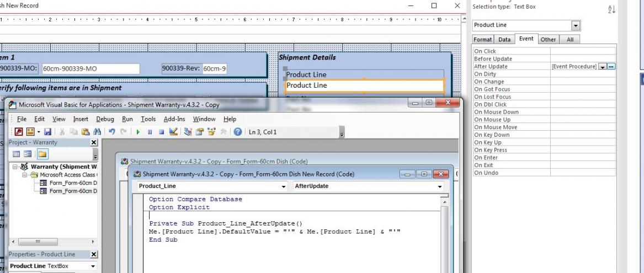The height and width of the screenshot is (273, 644).
Task: Open the Add-Ins menu
Action: [x=174, y=119]
